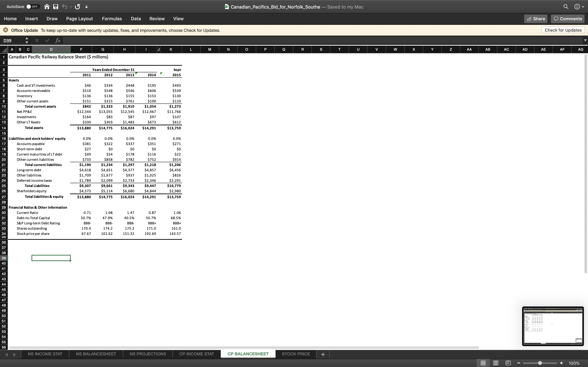
Task: Click the Home icon in title bar
Action: point(47,7)
